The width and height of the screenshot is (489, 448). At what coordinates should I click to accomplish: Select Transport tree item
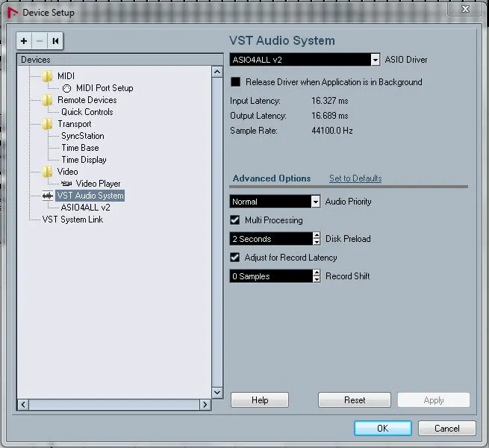pyautogui.click(x=74, y=124)
